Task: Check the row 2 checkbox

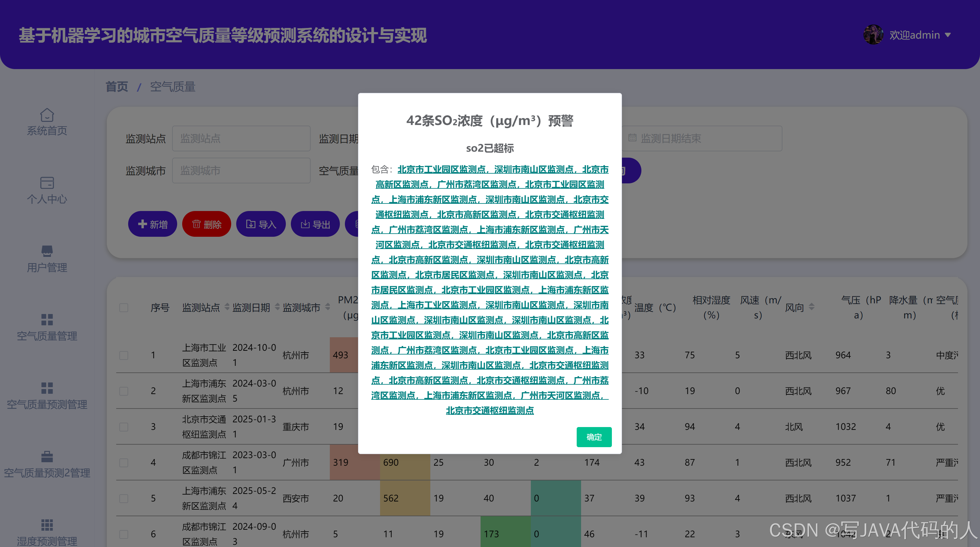Action: (124, 391)
